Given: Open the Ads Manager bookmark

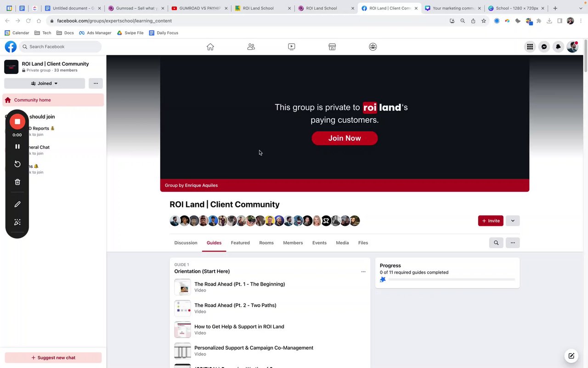Looking at the screenshot, I should (95, 33).
